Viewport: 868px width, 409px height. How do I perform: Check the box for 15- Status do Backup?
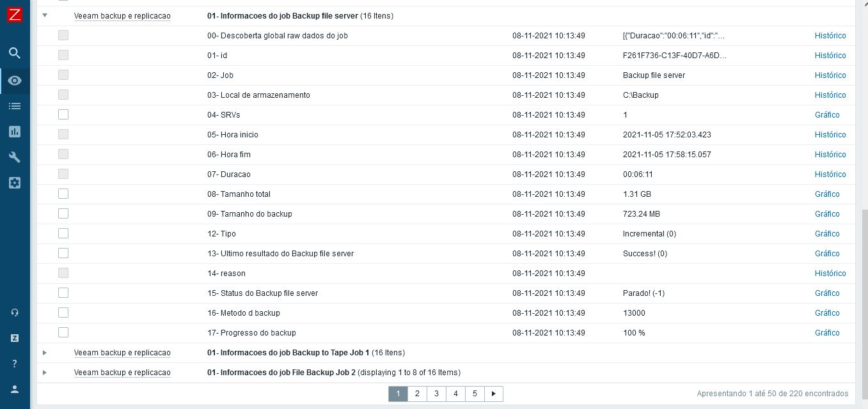click(x=63, y=293)
